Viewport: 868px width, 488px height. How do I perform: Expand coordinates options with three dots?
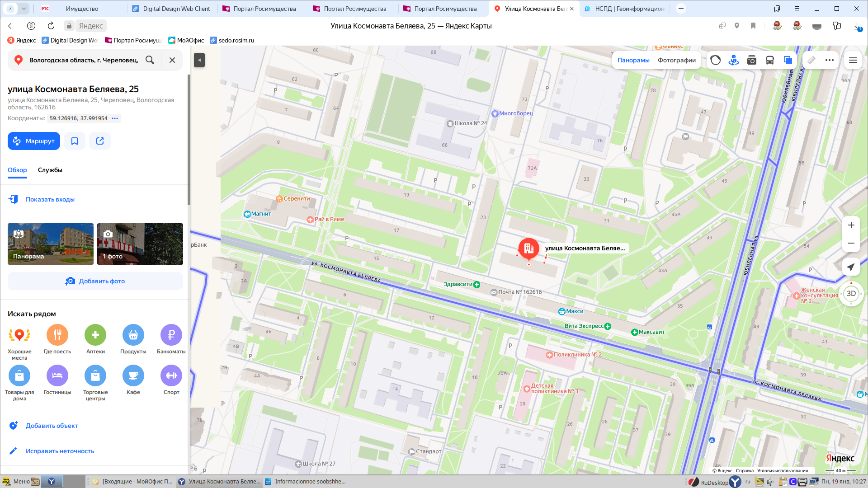(x=115, y=118)
